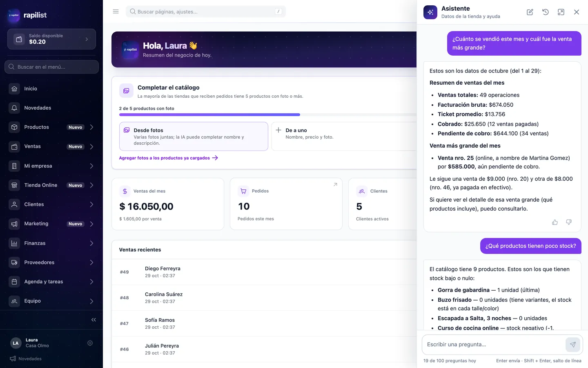Close the Asistente panel

tap(577, 12)
